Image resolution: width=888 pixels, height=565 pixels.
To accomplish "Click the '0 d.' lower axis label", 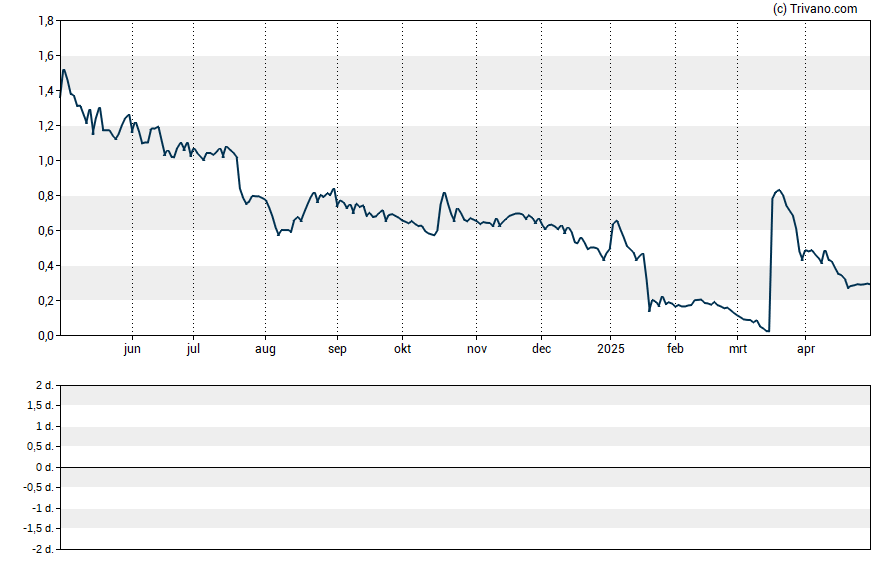I will pos(45,467).
